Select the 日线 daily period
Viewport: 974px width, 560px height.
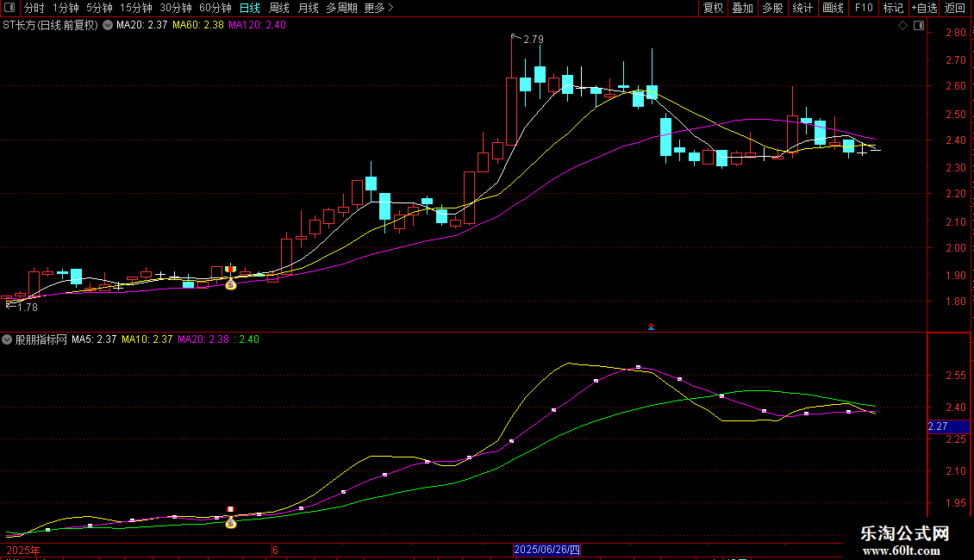point(250,8)
